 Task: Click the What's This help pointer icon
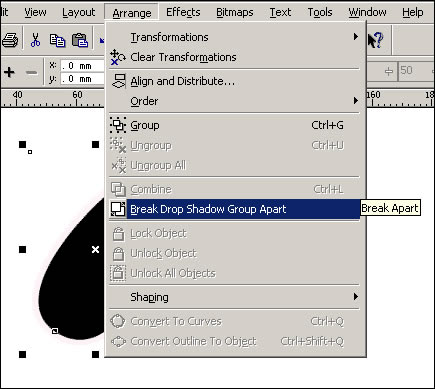[x=376, y=40]
